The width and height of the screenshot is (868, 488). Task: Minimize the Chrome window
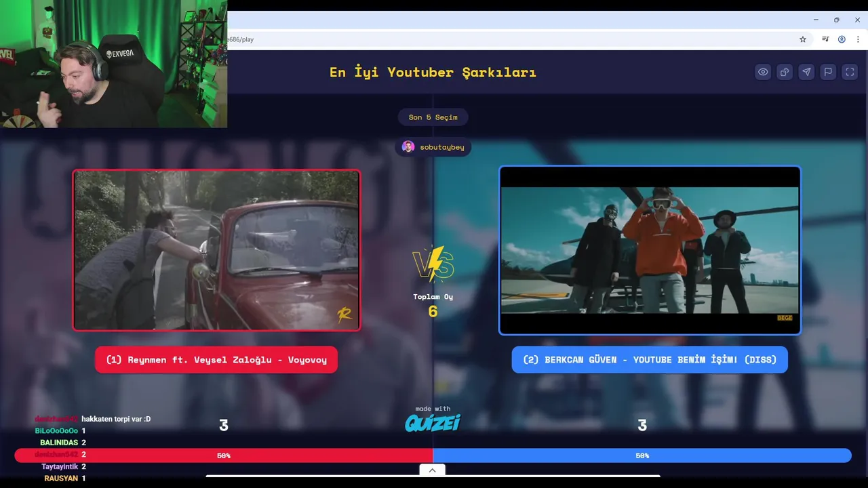coord(816,20)
